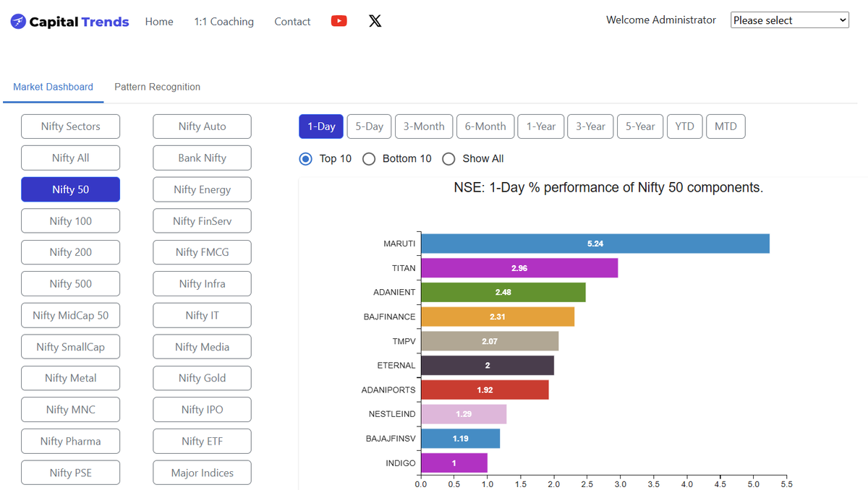Open the 1:1 Coaching page
This screenshot has height=490, width=868.
click(x=224, y=22)
